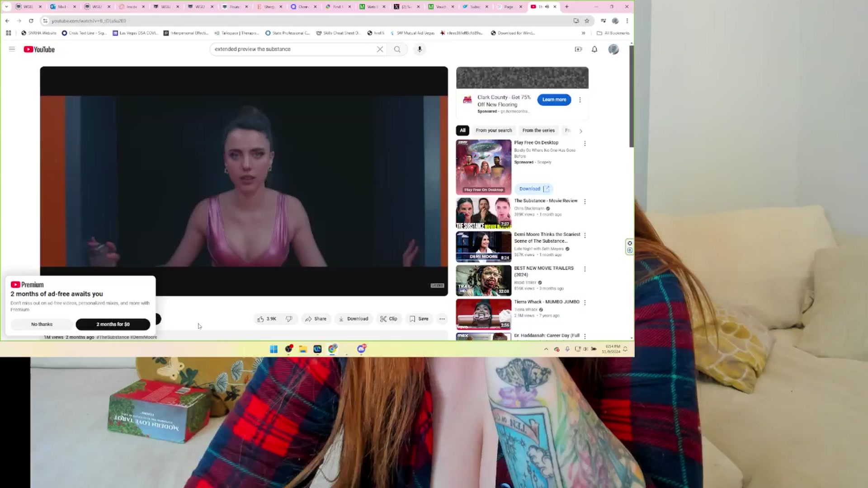Image resolution: width=868 pixels, height=488 pixels.
Task: Switch to the Sherp browser tab
Action: (x=269, y=7)
